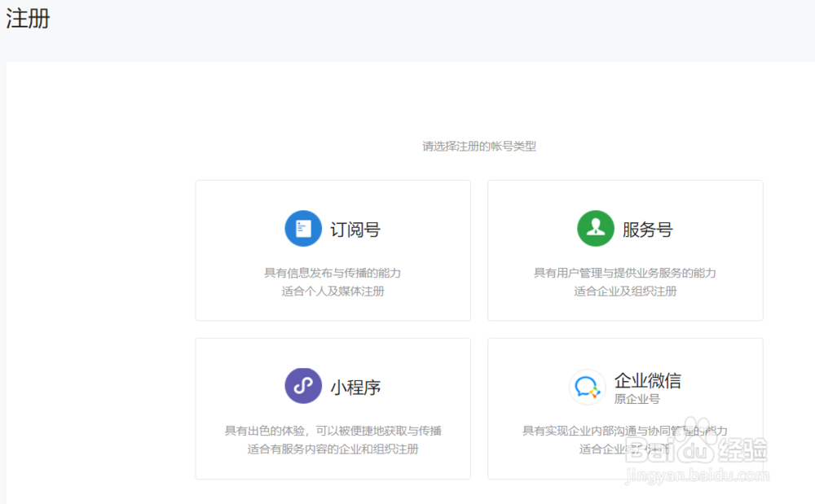Choose the 企业微信 account type title
This screenshot has height=504, width=815.
tap(648, 380)
